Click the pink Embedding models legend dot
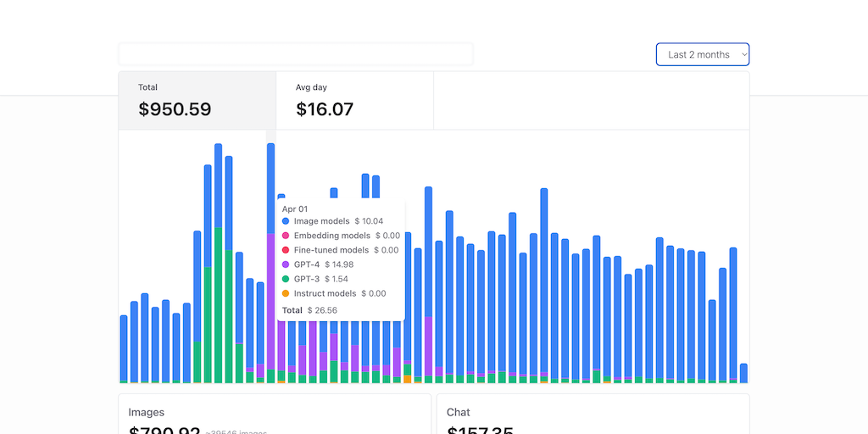The width and height of the screenshot is (868, 434). (x=286, y=236)
